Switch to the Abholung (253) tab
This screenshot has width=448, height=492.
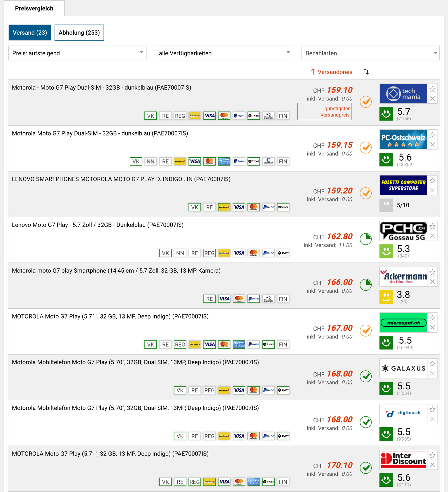[79, 32]
